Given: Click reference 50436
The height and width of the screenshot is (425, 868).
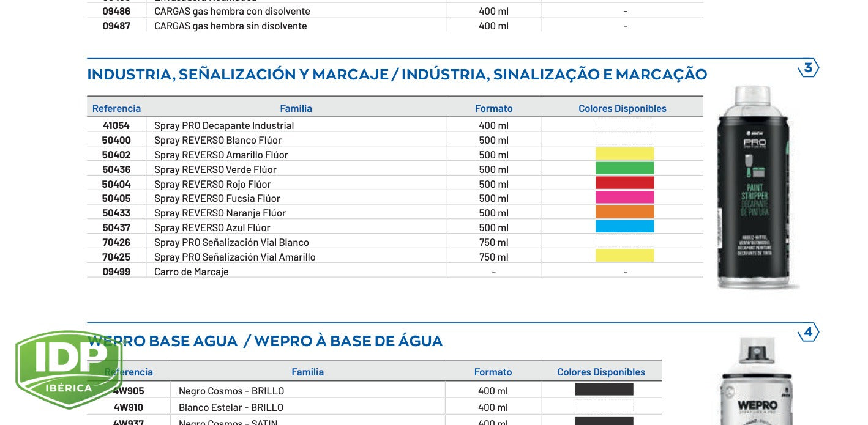Looking at the screenshot, I should 116,169.
